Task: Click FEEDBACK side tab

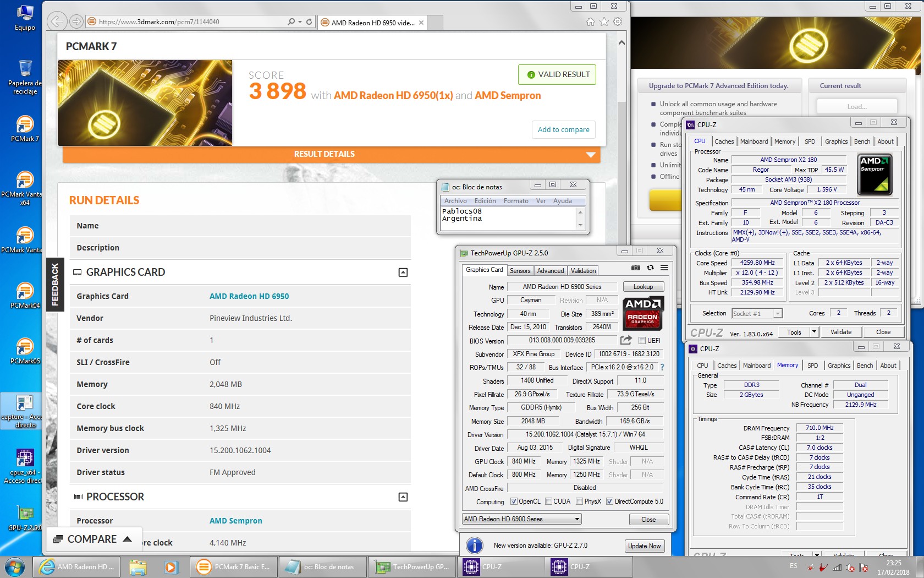Action: (x=55, y=285)
